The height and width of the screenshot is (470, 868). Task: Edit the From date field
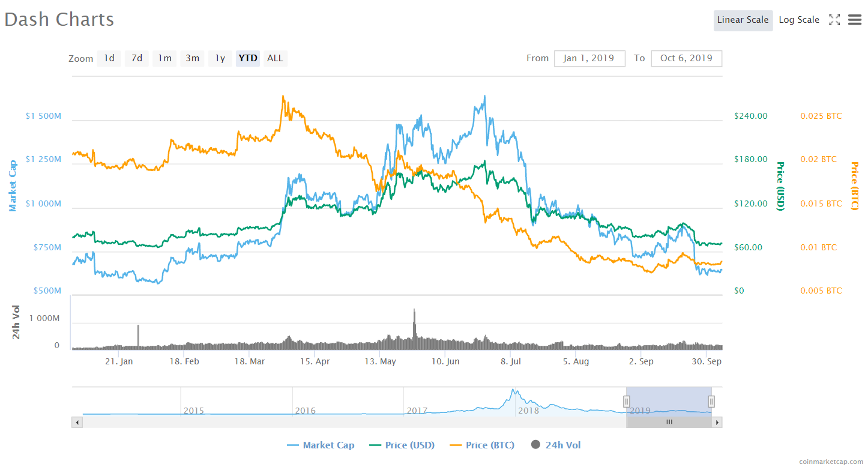[x=589, y=58]
